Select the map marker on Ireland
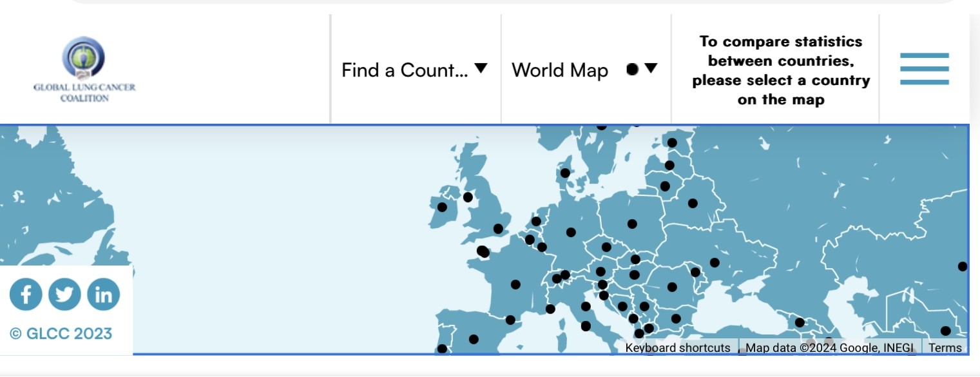The image size is (980, 377). (442, 207)
